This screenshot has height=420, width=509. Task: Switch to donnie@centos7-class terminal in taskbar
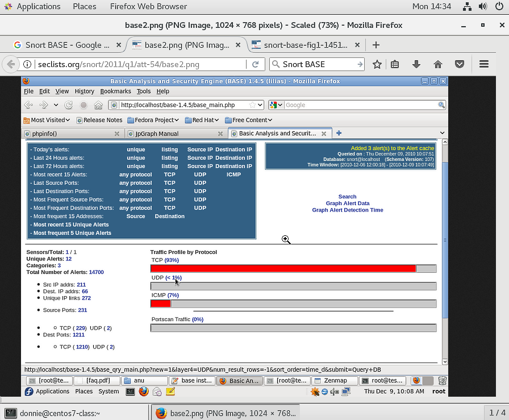pos(74,413)
